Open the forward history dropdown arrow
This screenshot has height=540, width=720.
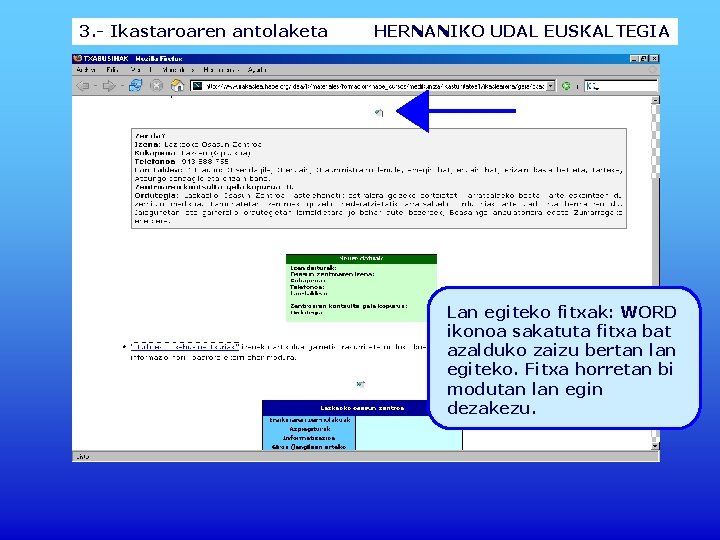coord(121,86)
